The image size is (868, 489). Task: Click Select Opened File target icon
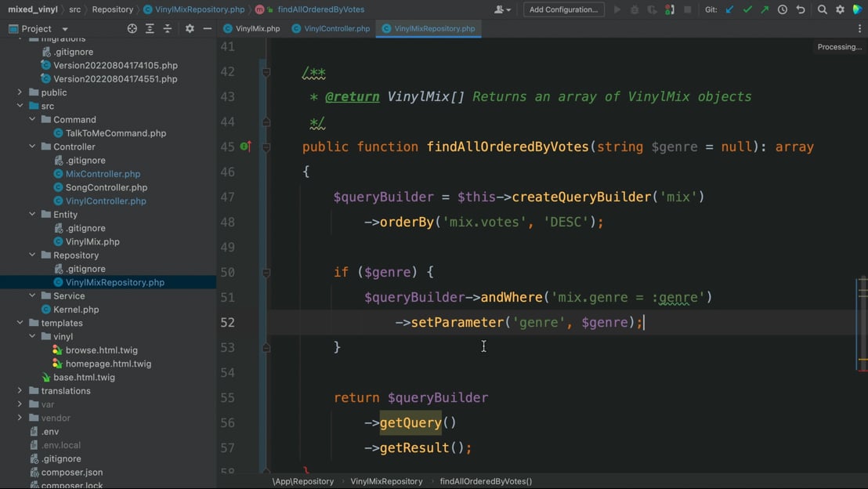pos(132,29)
